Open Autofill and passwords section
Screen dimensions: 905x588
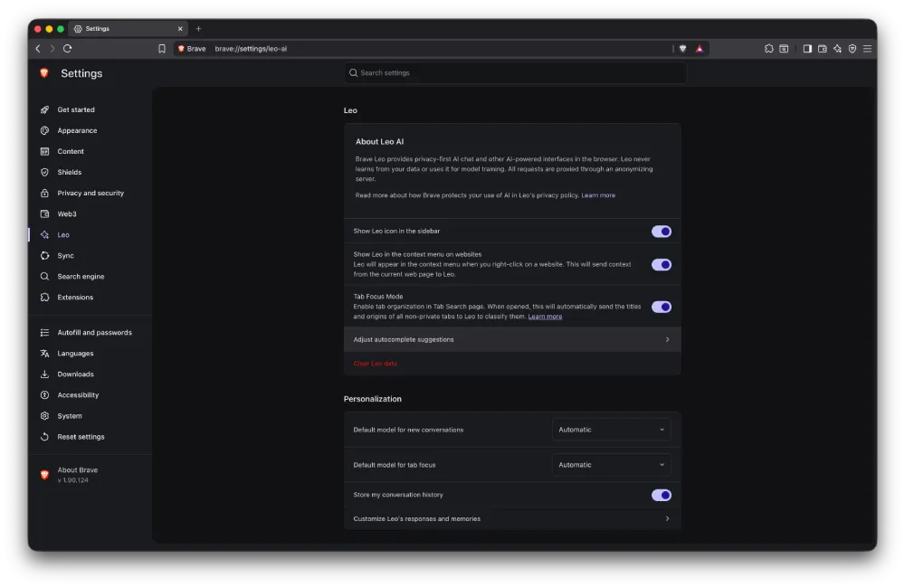click(x=95, y=332)
